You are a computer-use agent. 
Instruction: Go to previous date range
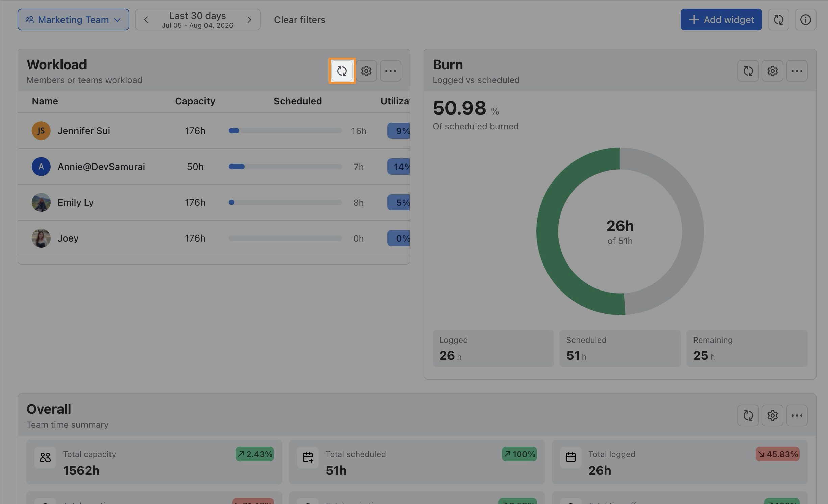coord(146,20)
